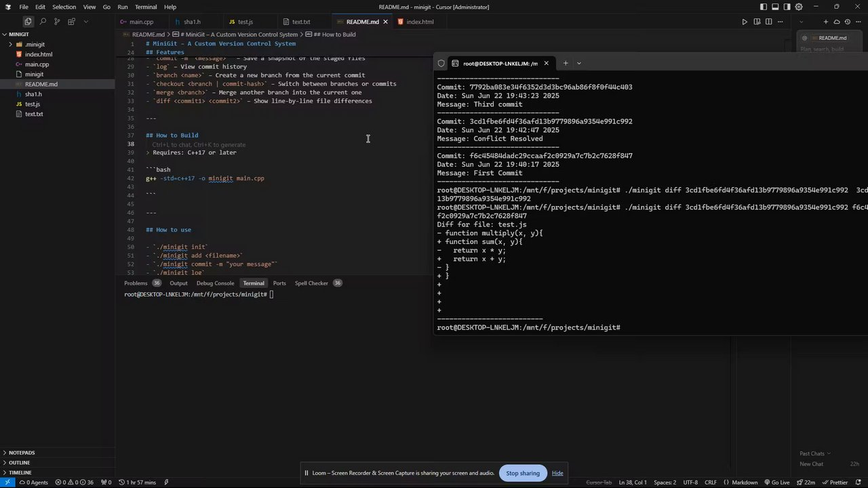Viewport: 868px width, 488px height.
Task: Switch to the index.html editor tab
Action: coord(420,22)
